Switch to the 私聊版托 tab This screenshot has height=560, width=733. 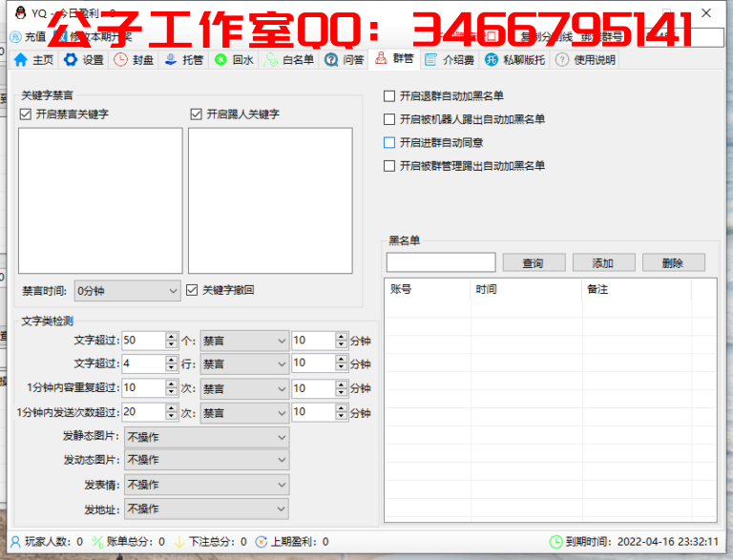pyautogui.click(x=514, y=60)
